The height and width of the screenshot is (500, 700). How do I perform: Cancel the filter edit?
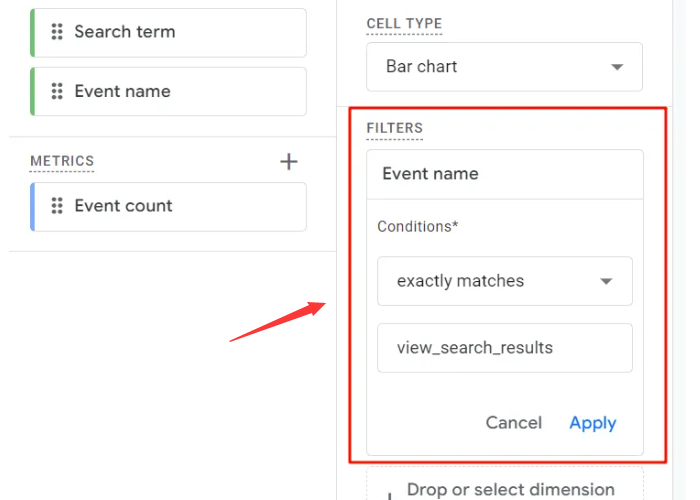(513, 423)
